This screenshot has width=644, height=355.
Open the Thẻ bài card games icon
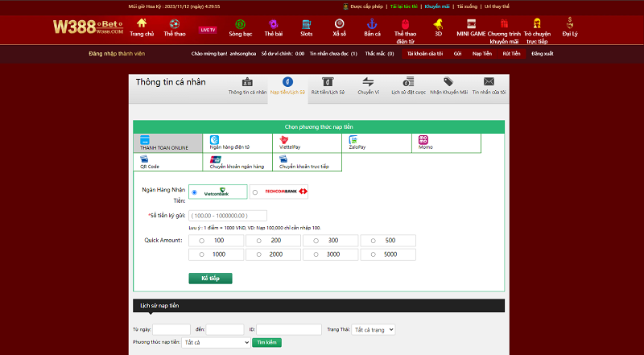(x=273, y=24)
